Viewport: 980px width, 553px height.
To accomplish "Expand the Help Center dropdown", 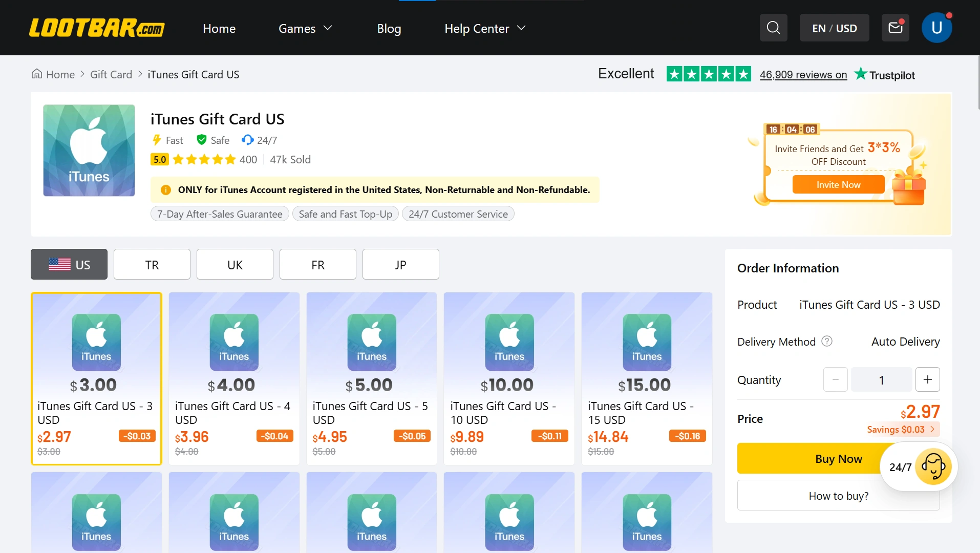I will [485, 28].
